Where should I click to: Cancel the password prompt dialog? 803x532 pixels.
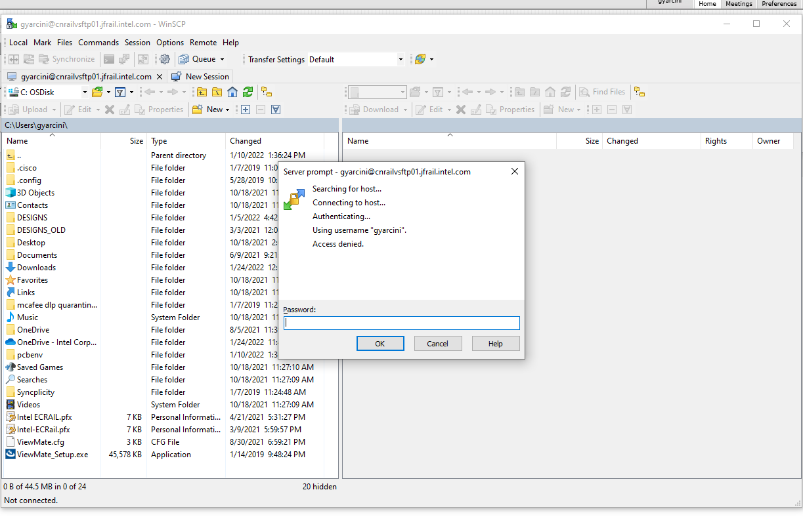[x=438, y=344]
